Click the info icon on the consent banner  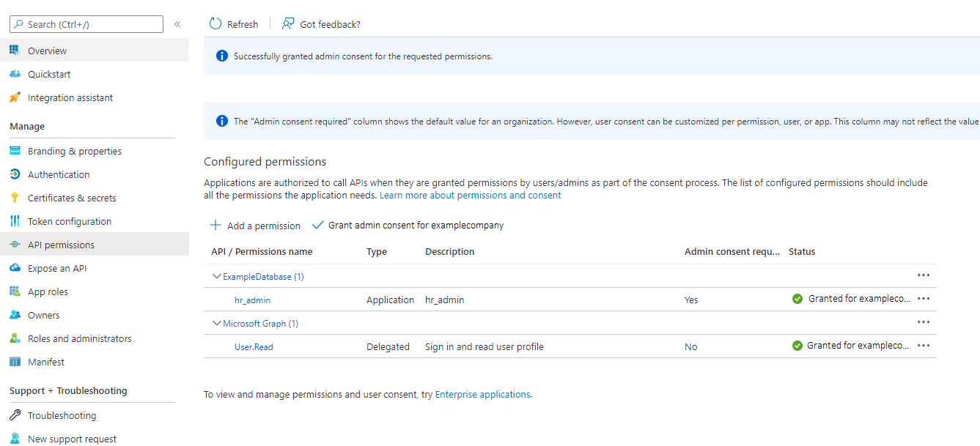pyautogui.click(x=221, y=55)
